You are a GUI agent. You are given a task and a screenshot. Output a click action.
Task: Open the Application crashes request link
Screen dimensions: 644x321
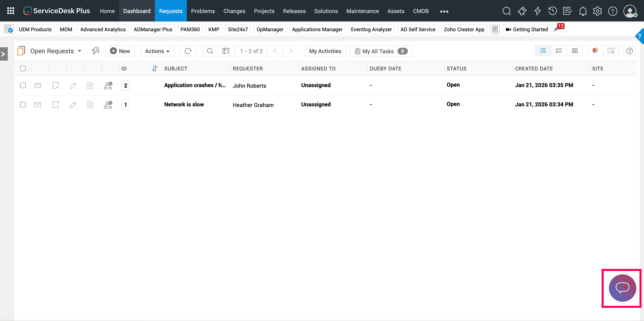[195, 85]
